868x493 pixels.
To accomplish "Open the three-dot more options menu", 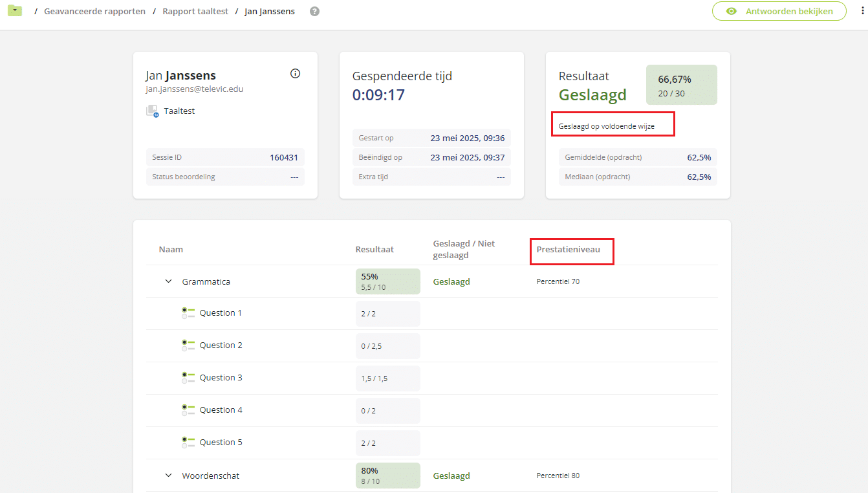I will click(x=862, y=12).
